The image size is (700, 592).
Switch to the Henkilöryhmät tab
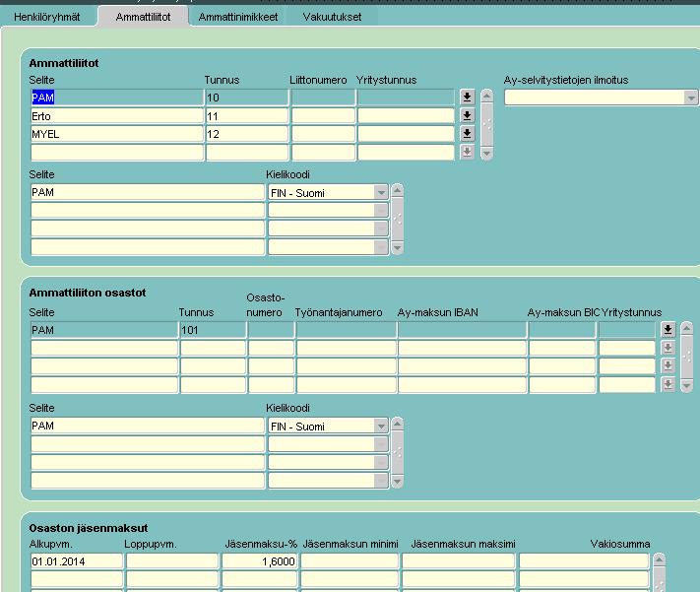47,17
